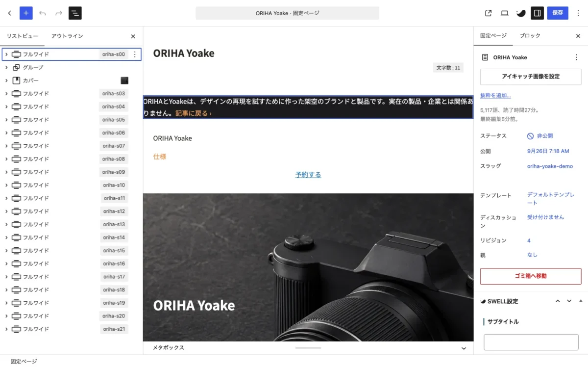
Task: Collapse the メタボックス panel chevron
Action: [464, 348]
